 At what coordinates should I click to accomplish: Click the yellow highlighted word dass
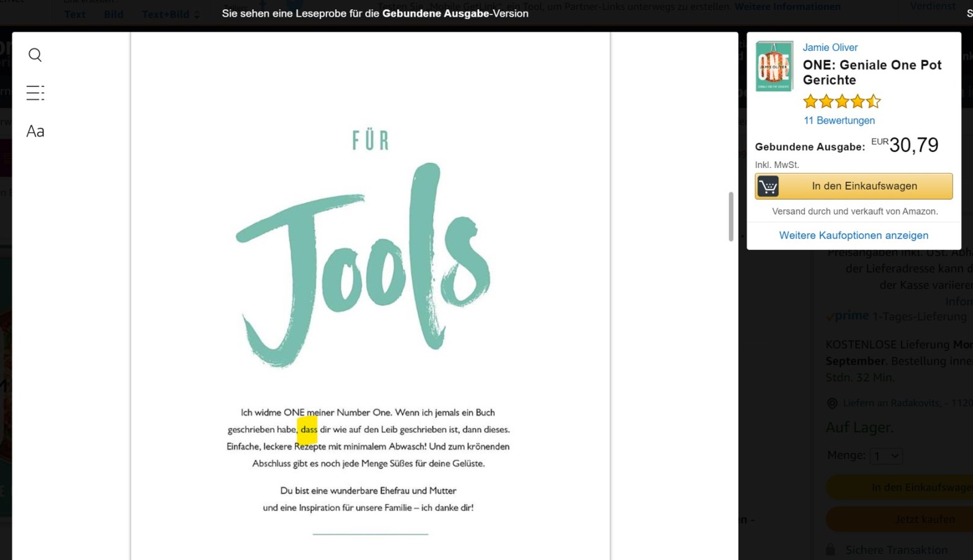308,430
